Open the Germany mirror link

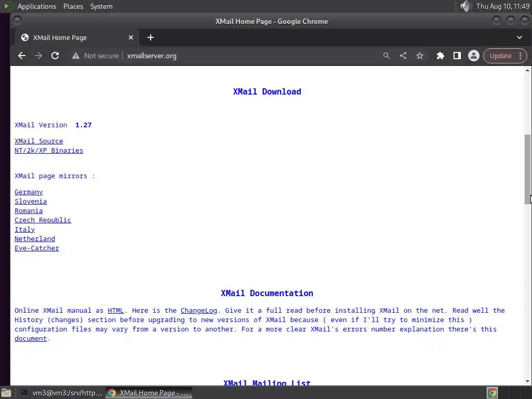click(x=29, y=192)
